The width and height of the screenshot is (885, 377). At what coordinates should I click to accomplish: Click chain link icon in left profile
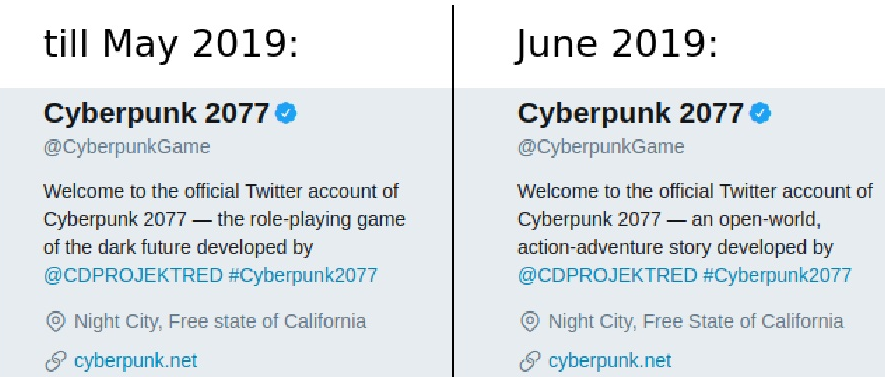pos(55,361)
